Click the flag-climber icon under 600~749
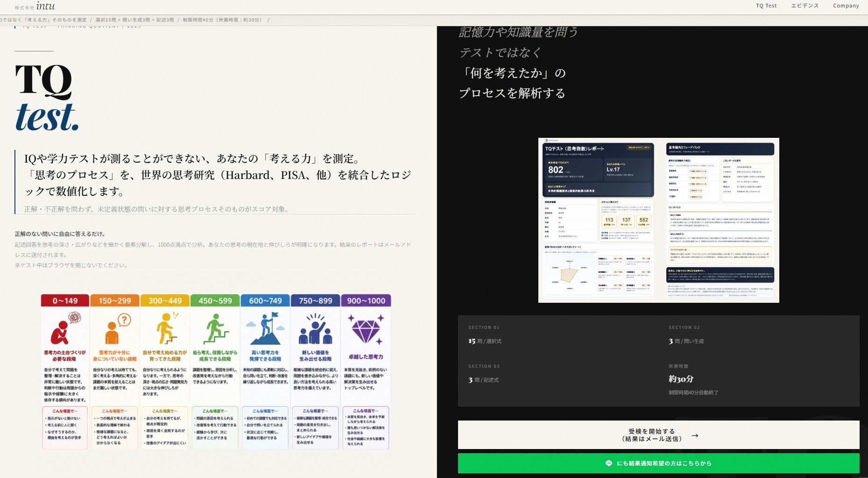The image size is (868, 478). tap(266, 328)
